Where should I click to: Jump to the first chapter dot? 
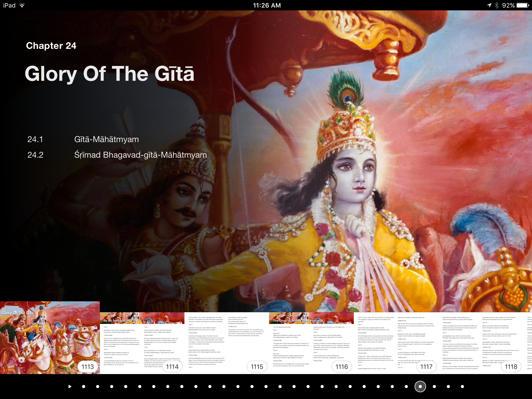click(84, 387)
